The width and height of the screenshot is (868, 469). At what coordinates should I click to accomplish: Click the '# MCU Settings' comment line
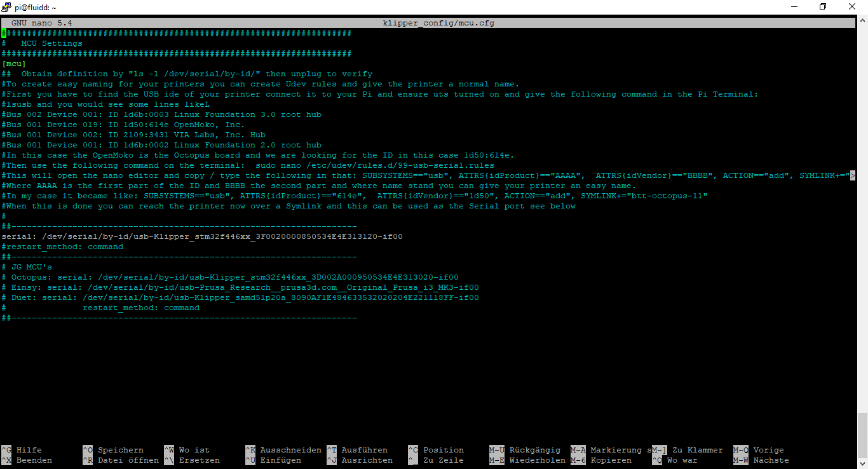pos(42,43)
